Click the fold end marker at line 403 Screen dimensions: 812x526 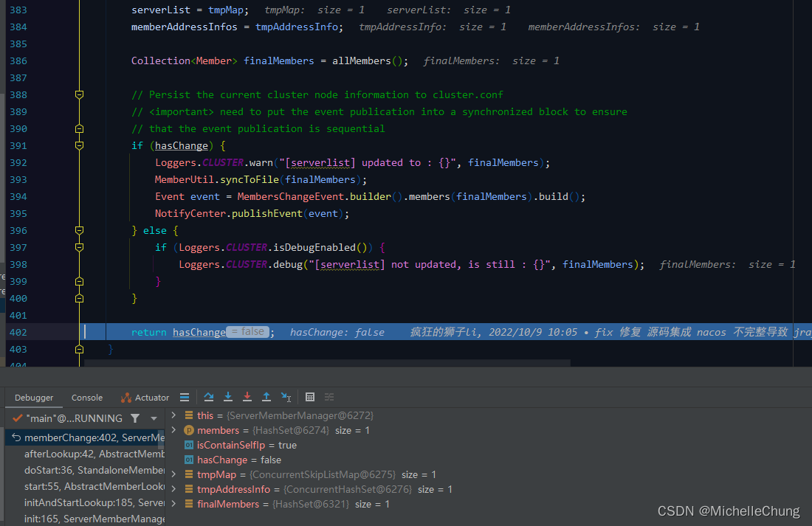pyautogui.click(x=79, y=349)
